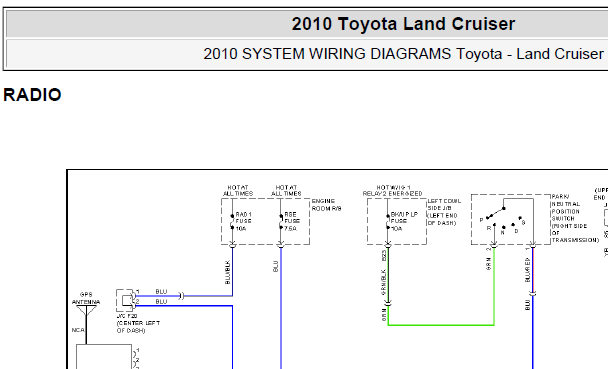608x369 pixels.
Task: Click the 'B23' connector label
Action: pos(384,255)
